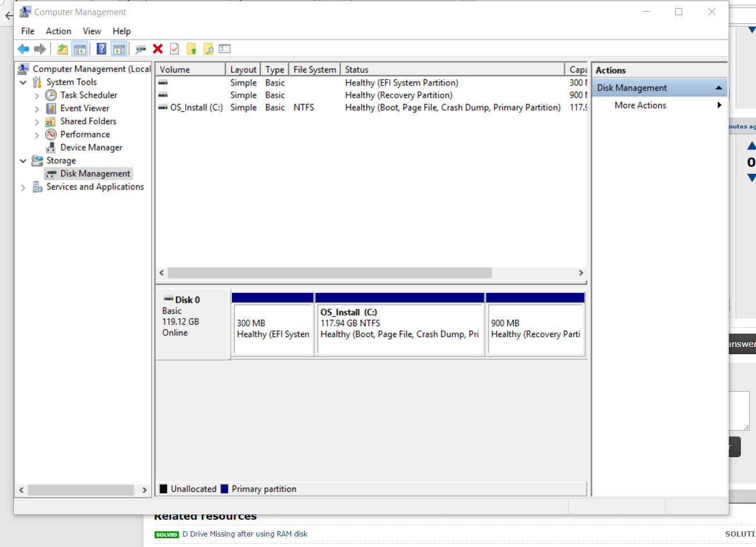The height and width of the screenshot is (547, 756).
Task: Expand the Event Viewer node
Action: point(37,109)
